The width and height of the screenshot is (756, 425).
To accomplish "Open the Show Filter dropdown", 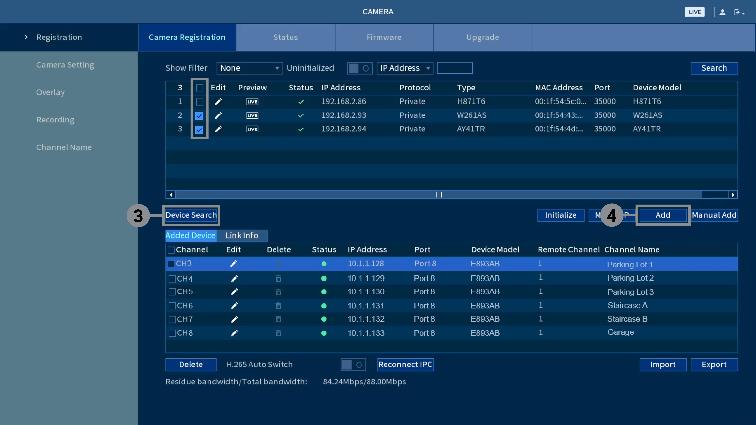I will [x=250, y=68].
